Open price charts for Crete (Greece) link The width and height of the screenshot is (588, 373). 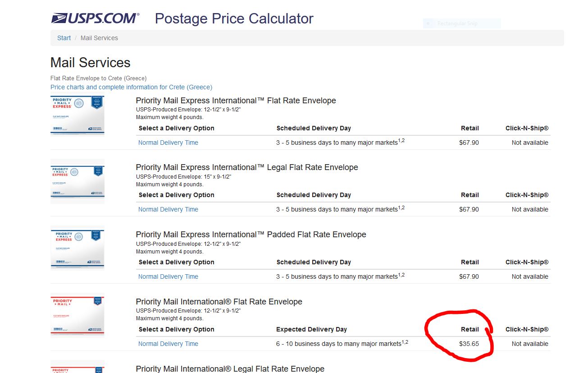(131, 87)
